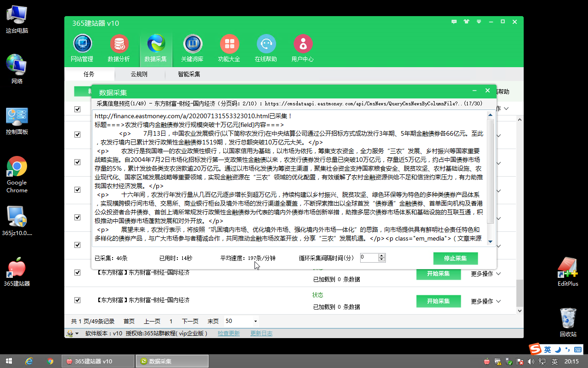This screenshot has width=588, height=368.
Task: Expand 更多操作 for the 国际经济 row
Action: pyautogui.click(x=486, y=274)
